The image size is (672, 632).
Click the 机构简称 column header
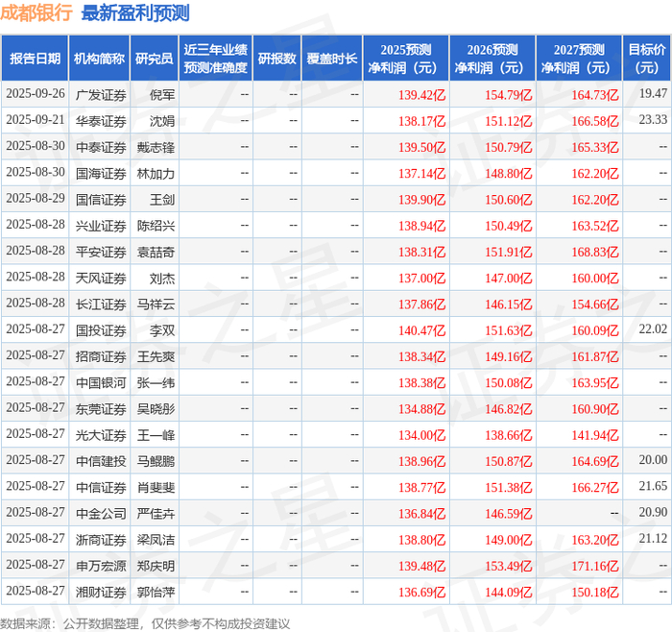(x=99, y=59)
